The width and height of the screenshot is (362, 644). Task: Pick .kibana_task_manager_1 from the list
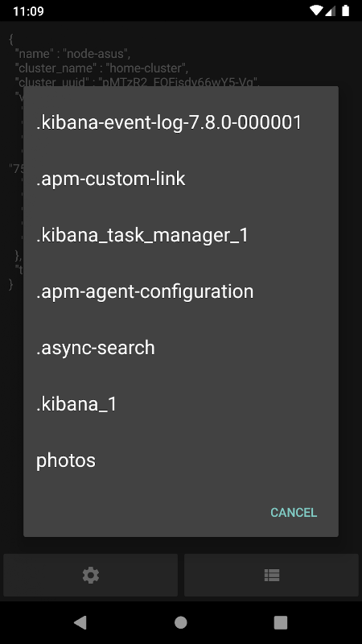180,235
